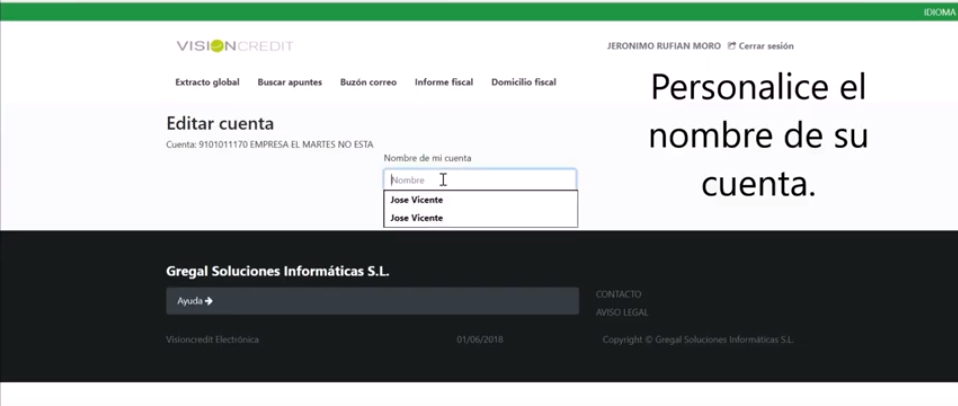
Task: Click Gregal Soluciones Informáticas S.L. heading
Action: tap(277, 272)
